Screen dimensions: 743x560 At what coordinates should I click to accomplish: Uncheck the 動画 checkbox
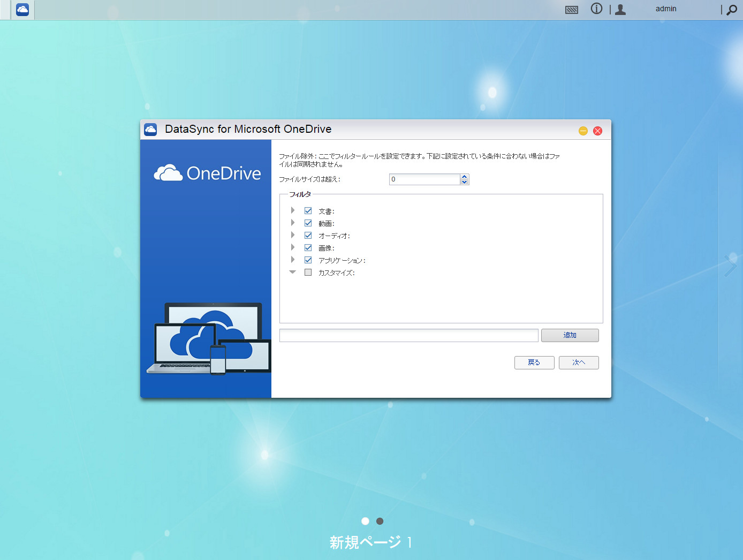tap(308, 223)
